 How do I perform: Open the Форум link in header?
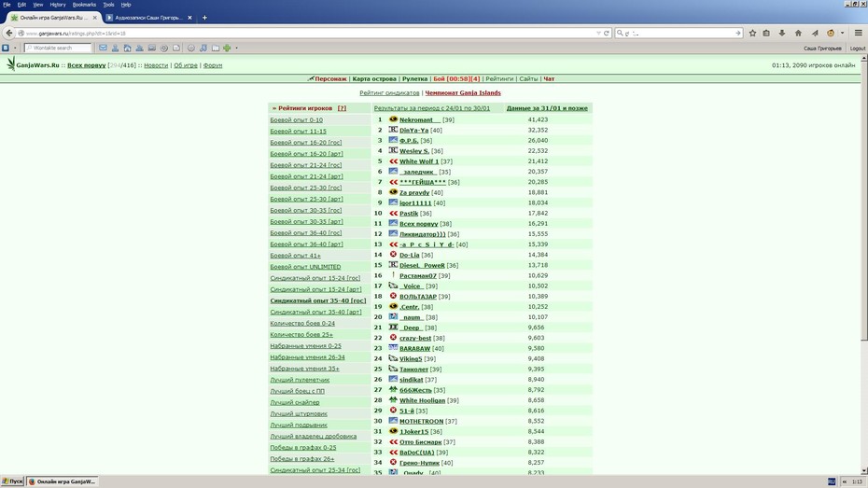click(x=213, y=65)
